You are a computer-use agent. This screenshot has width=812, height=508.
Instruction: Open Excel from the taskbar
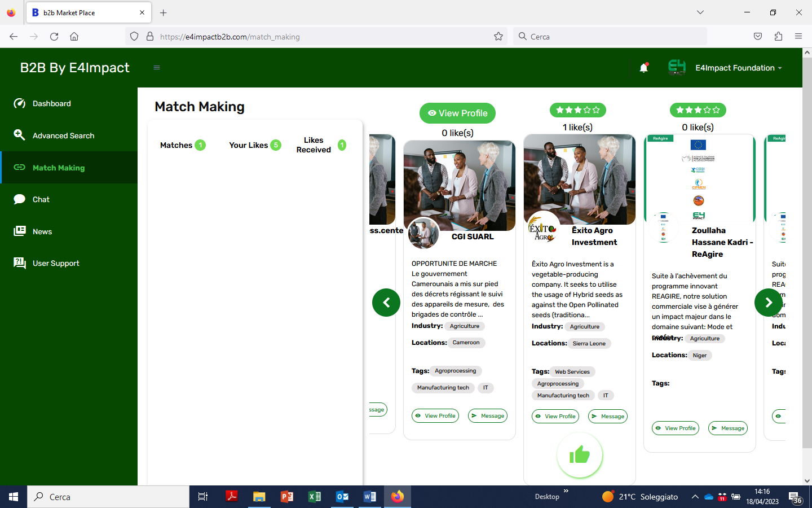click(x=315, y=497)
